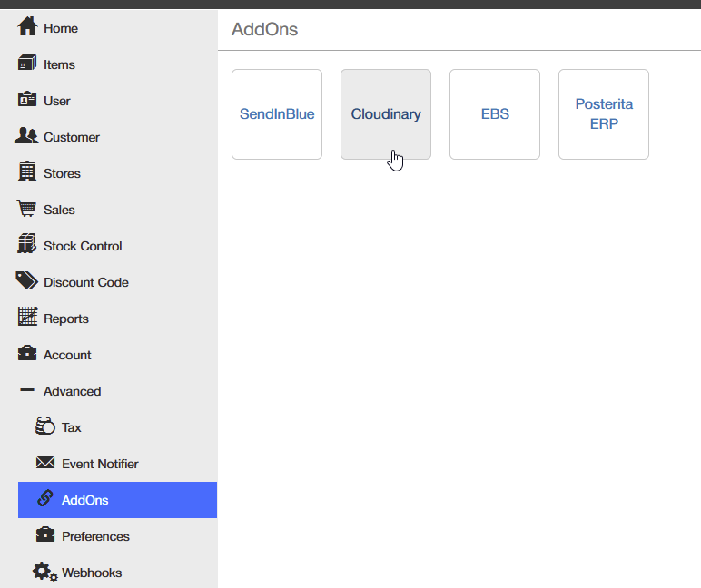This screenshot has height=588, width=701.
Task: Select the AddOns sidebar entry
Action: pyautogui.click(x=117, y=500)
